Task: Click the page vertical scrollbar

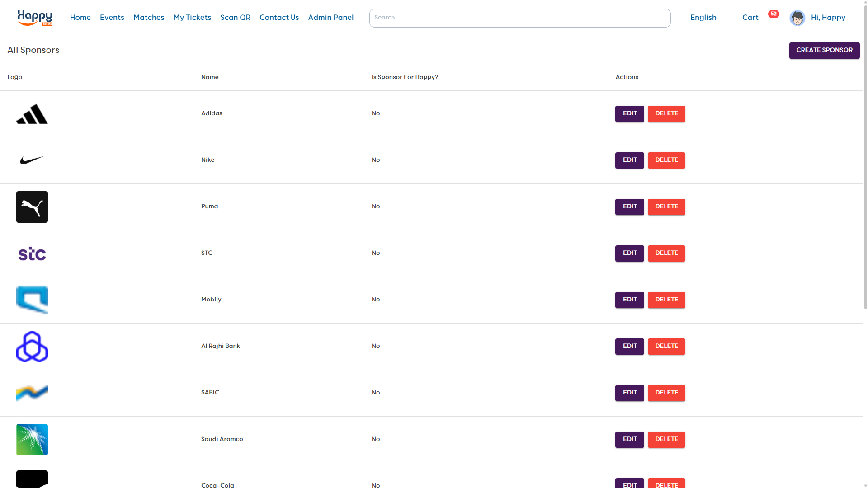Action: tap(865, 158)
